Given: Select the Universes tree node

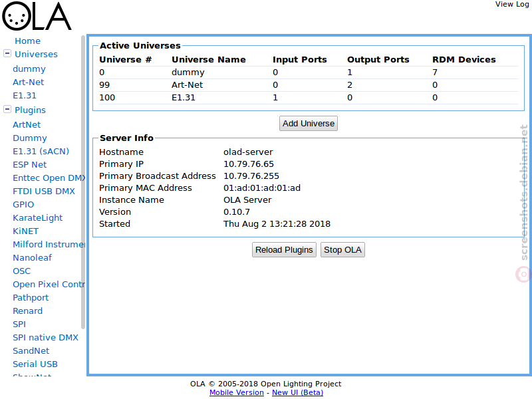Looking at the screenshot, I should (36, 55).
